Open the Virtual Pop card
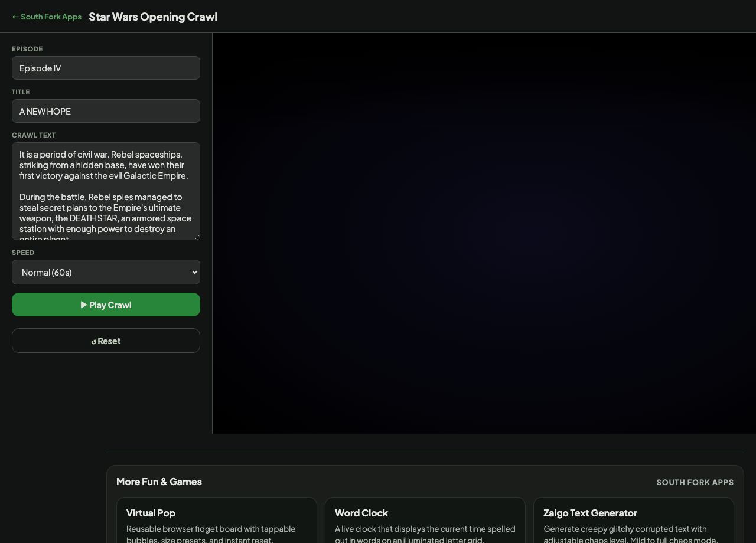Image resolution: width=756 pixels, height=543 pixels. pyautogui.click(x=217, y=520)
